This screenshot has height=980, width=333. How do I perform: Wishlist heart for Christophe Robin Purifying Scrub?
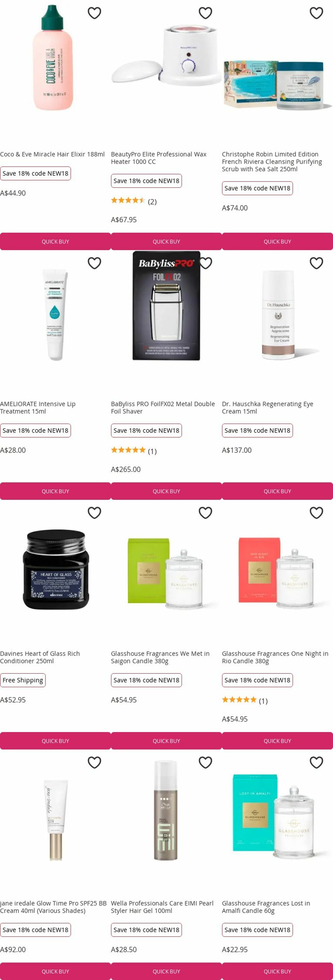click(x=316, y=13)
